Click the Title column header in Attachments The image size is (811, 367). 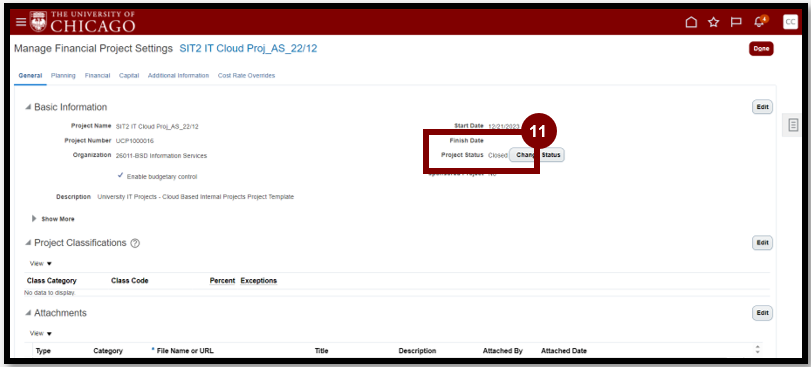(x=322, y=350)
